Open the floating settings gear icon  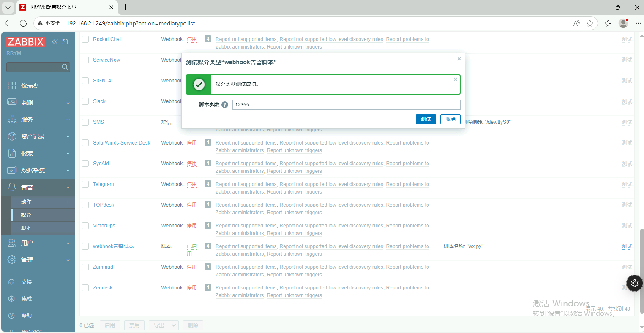coord(634,283)
